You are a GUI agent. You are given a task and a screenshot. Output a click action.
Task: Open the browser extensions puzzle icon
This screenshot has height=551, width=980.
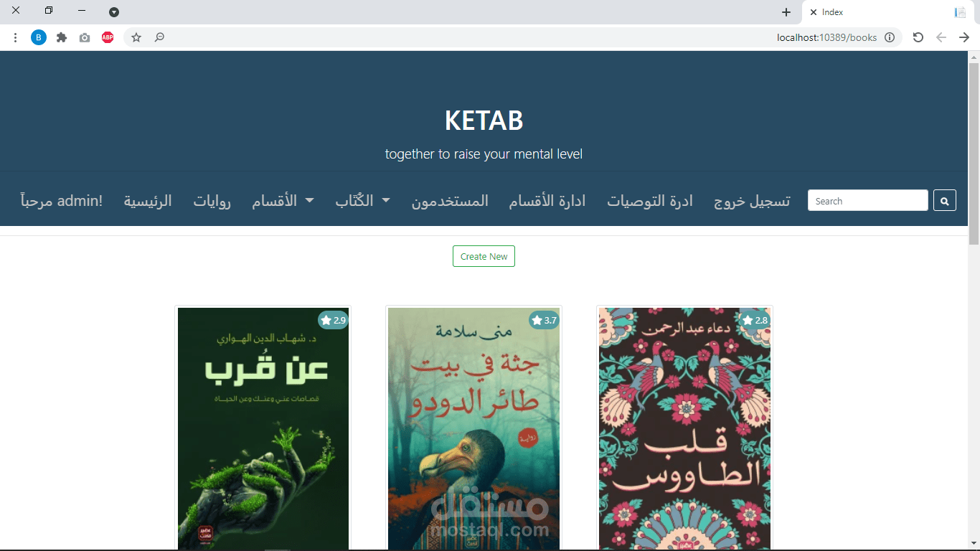62,37
